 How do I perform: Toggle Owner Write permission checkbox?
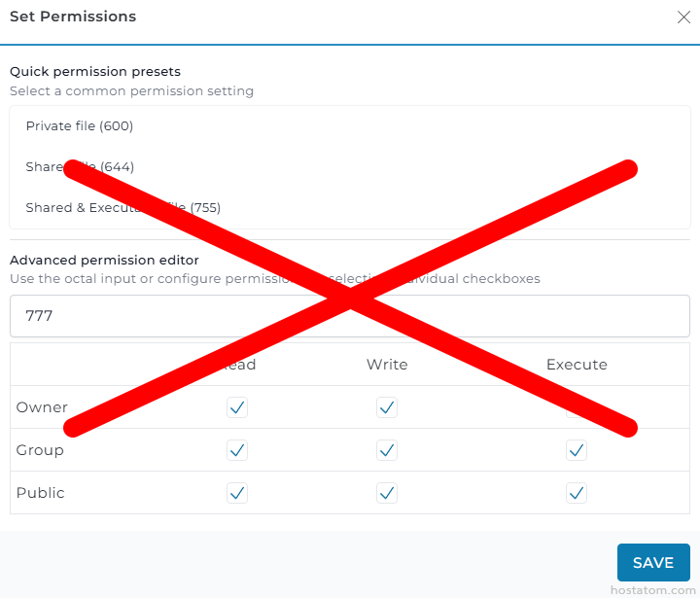click(387, 407)
